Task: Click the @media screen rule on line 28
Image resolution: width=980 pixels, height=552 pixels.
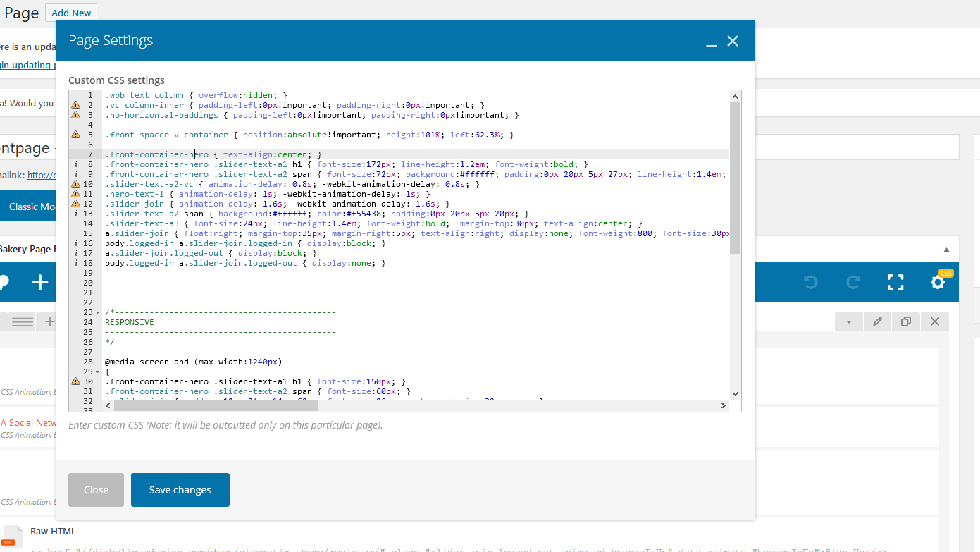Action: pyautogui.click(x=193, y=362)
